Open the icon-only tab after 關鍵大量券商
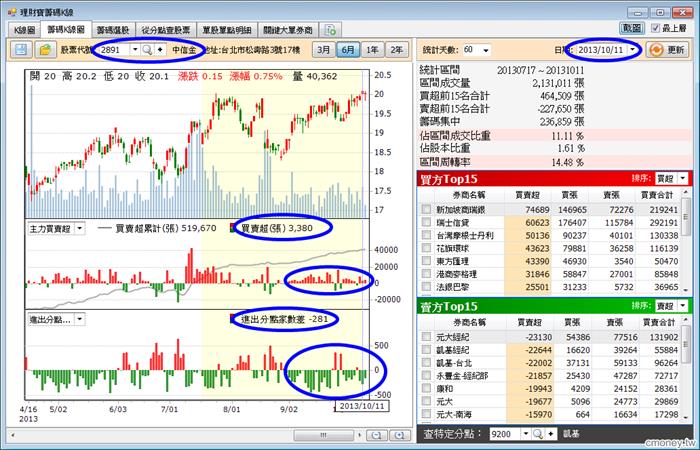700x450 pixels. click(331, 30)
